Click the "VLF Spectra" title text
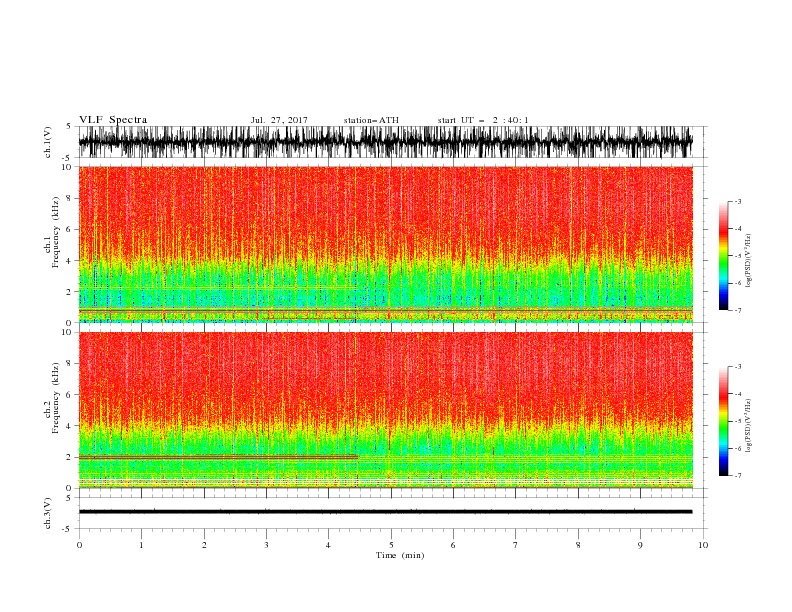Image resolution: width=792 pixels, height=612 pixels. tap(113, 120)
